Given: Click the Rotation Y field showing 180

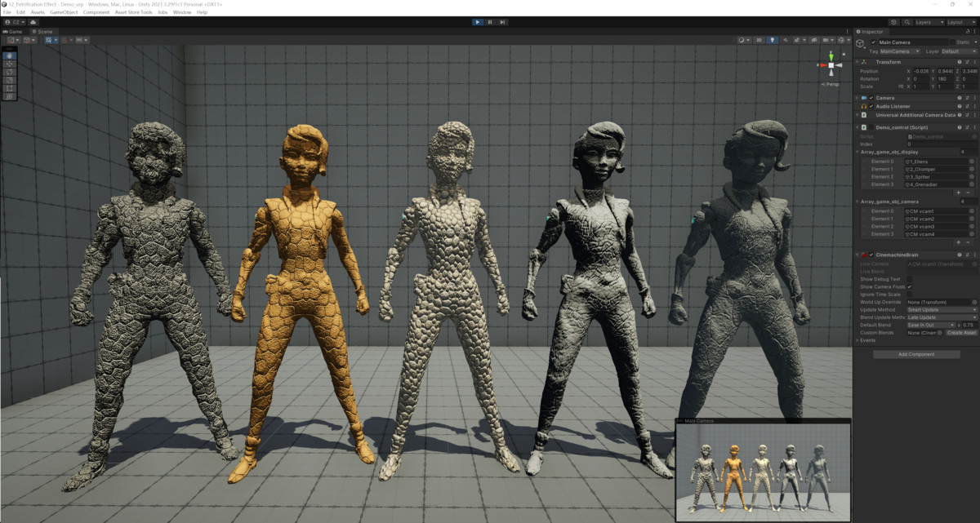Looking at the screenshot, I should [944, 78].
